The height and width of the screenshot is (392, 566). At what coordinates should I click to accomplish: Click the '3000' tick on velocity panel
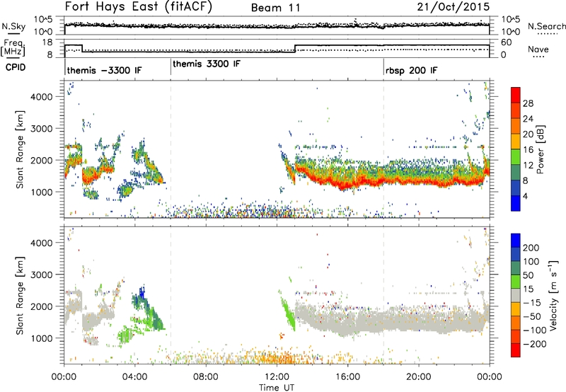tap(41, 275)
